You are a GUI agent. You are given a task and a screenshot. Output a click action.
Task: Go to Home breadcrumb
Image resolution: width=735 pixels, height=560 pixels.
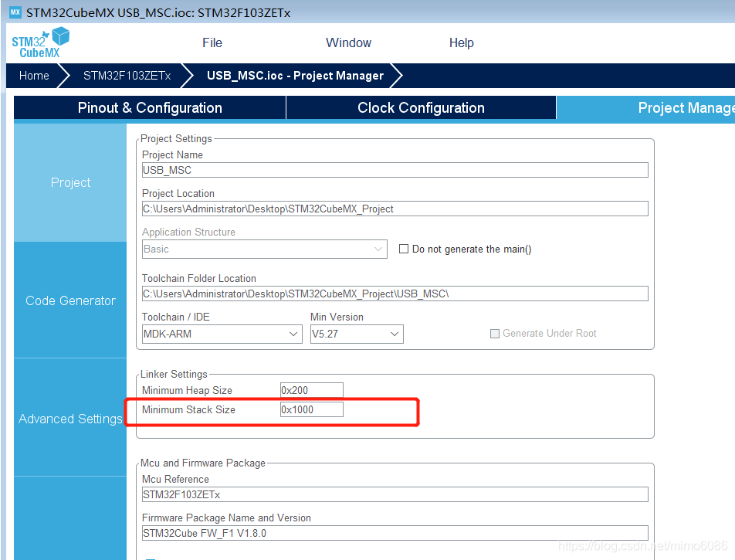[34, 76]
